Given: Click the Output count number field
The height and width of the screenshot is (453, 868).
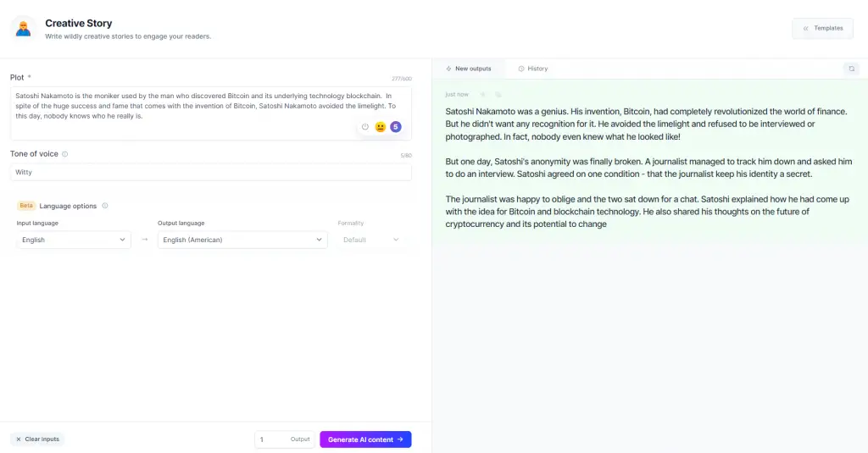Looking at the screenshot, I should [285, 439].
